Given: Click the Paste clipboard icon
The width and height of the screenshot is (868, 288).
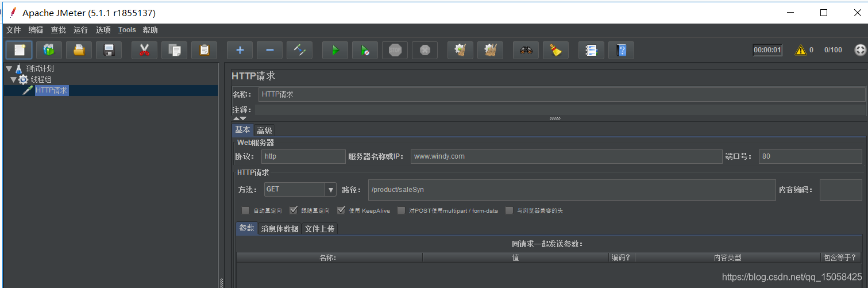Looking at the screenshot, I should [x=204, y=50].
